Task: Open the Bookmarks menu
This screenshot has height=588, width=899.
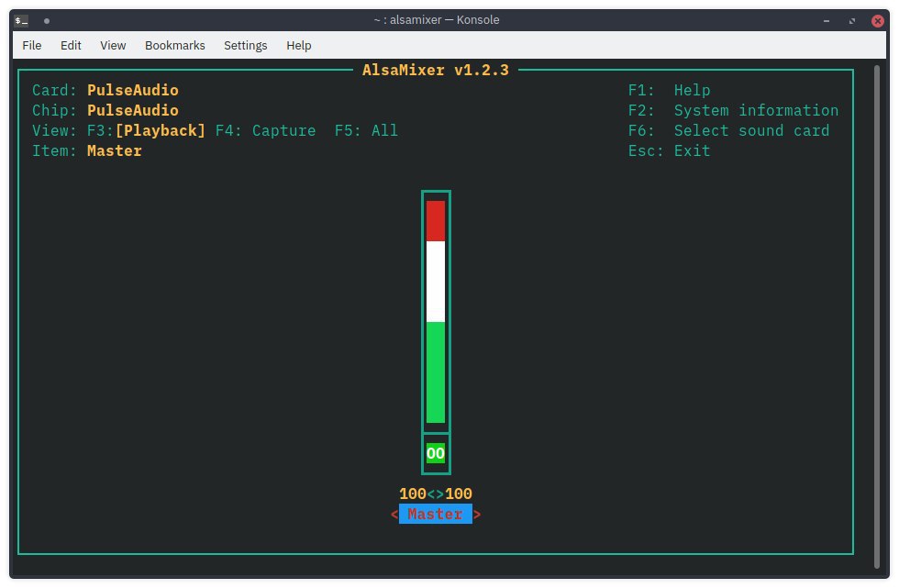Action: click(x=175, y=45)
